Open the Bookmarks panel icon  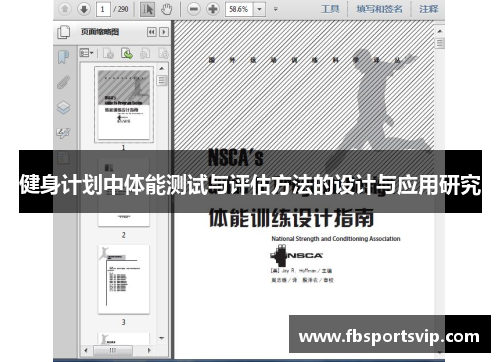tap(63, 57)
